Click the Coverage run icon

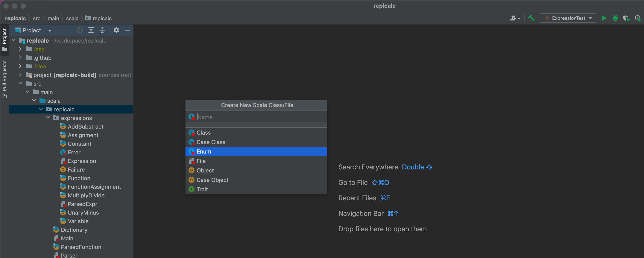626,18
